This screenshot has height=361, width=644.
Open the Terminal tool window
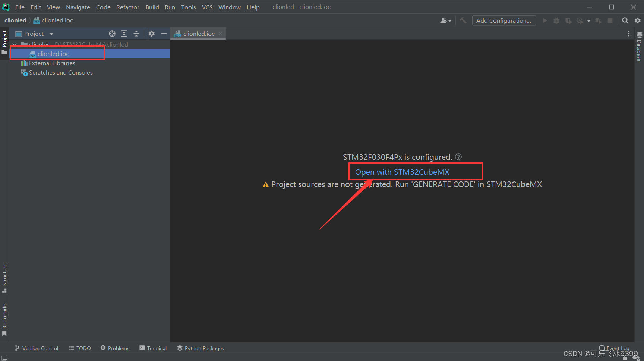click(153, 348)
